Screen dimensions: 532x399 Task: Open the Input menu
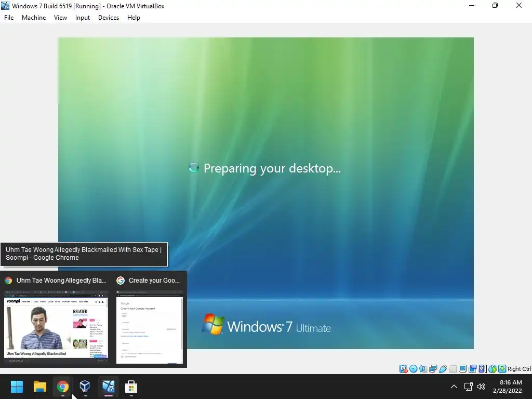pyautogui.click(x=83, y=18)
